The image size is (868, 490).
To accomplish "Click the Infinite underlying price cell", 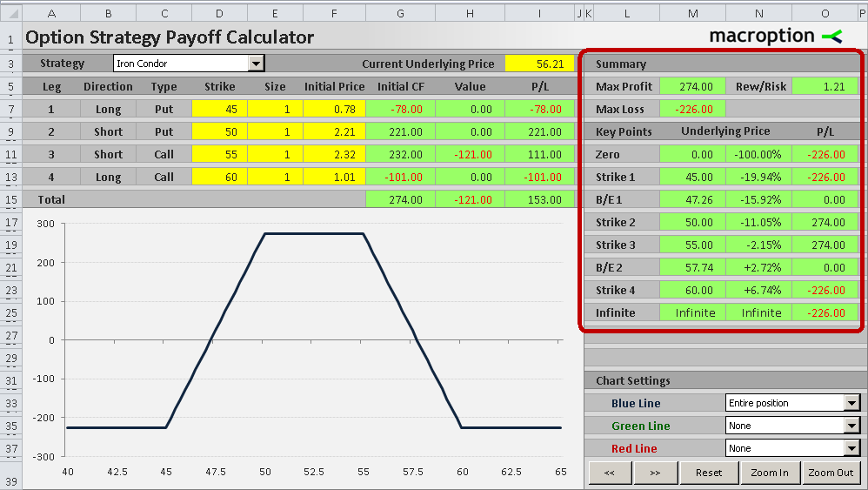I will tap(692, 312).
